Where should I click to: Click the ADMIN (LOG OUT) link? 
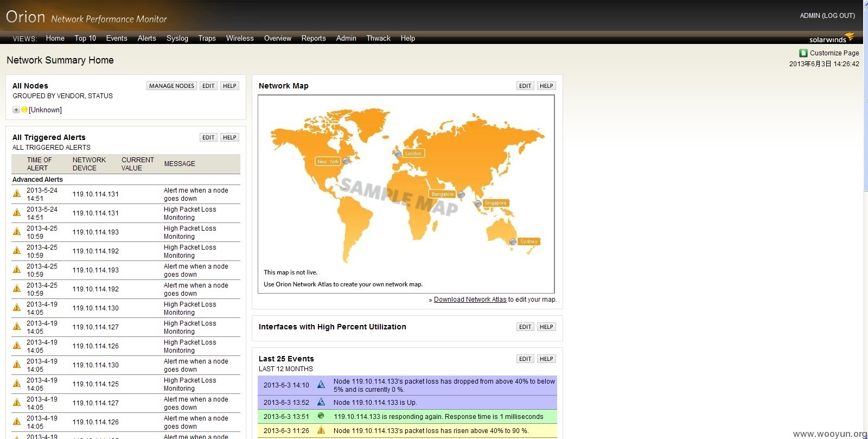827,16
